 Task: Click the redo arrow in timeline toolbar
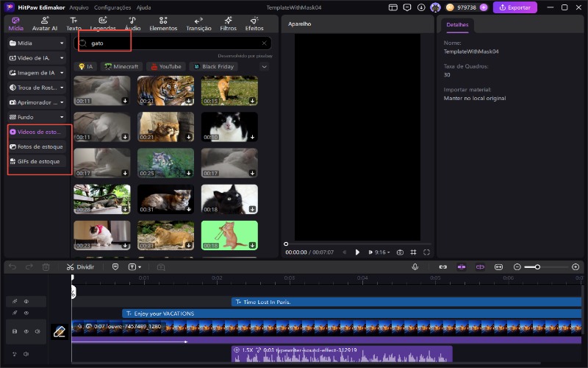[29, 267]
